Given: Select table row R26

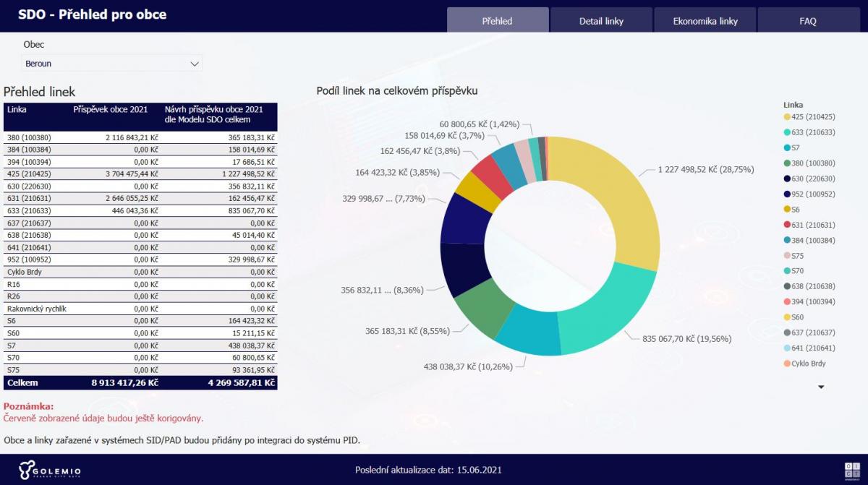Looking at the screenshot, I should coord(140,297).
